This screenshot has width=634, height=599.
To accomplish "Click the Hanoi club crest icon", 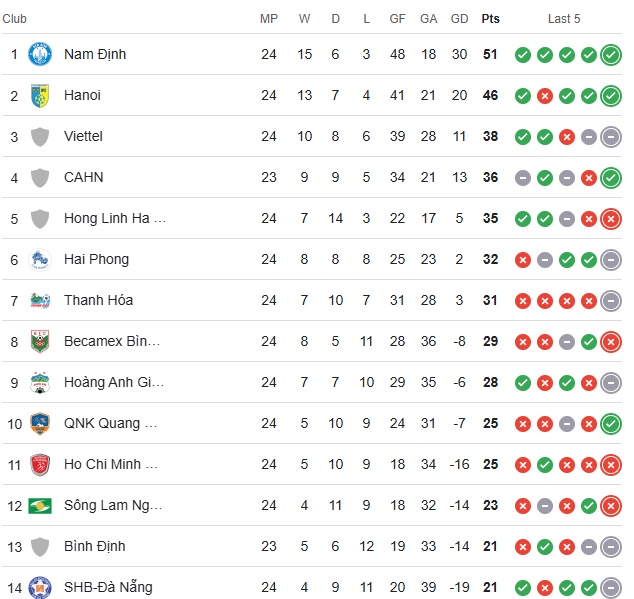I will point(40,95).
